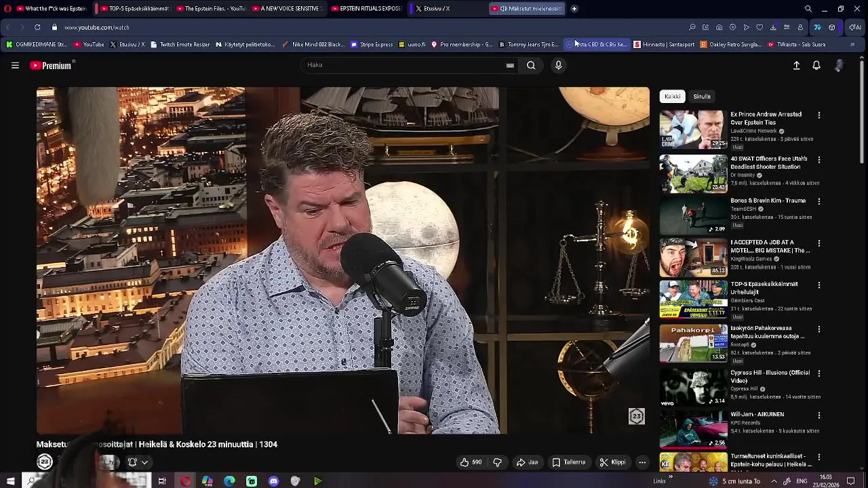Viewport: 868px width, 488px height.
Task: Expand notification options chevron beside bell
Action: click(x=144, y=462)
